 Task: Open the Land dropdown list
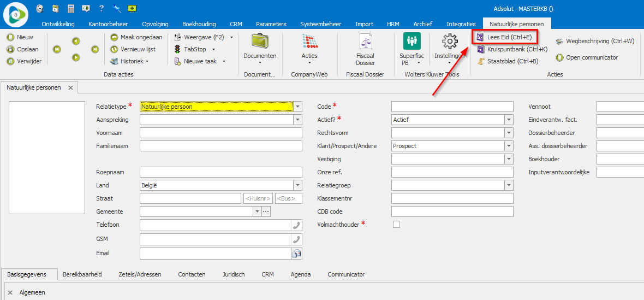click(x=297, y=185)
